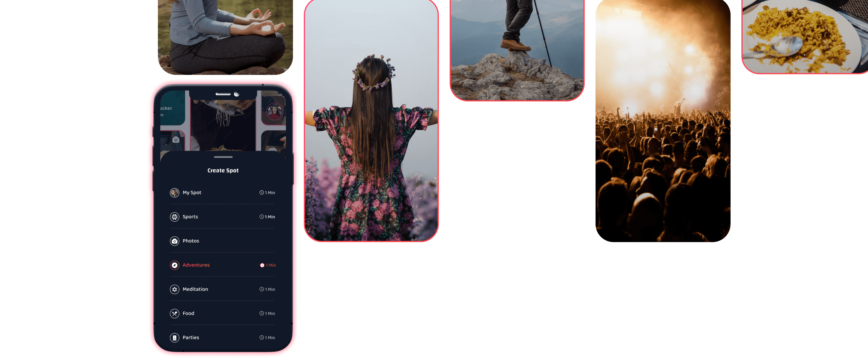The width and height of the screenshot is (868, 358).
Task: Select the My Spot category icon
Action: [x=174, y=192]
